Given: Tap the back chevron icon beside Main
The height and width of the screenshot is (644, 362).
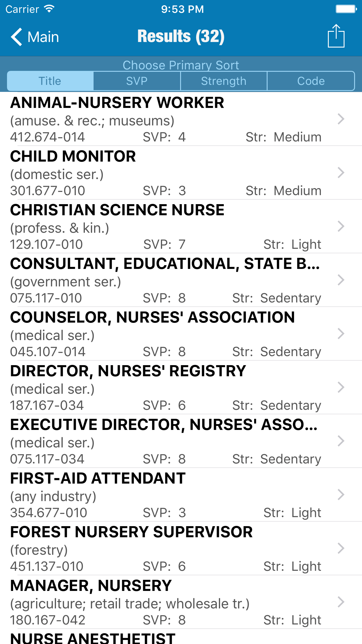Looking at the screenshot, I should [17, 37].
